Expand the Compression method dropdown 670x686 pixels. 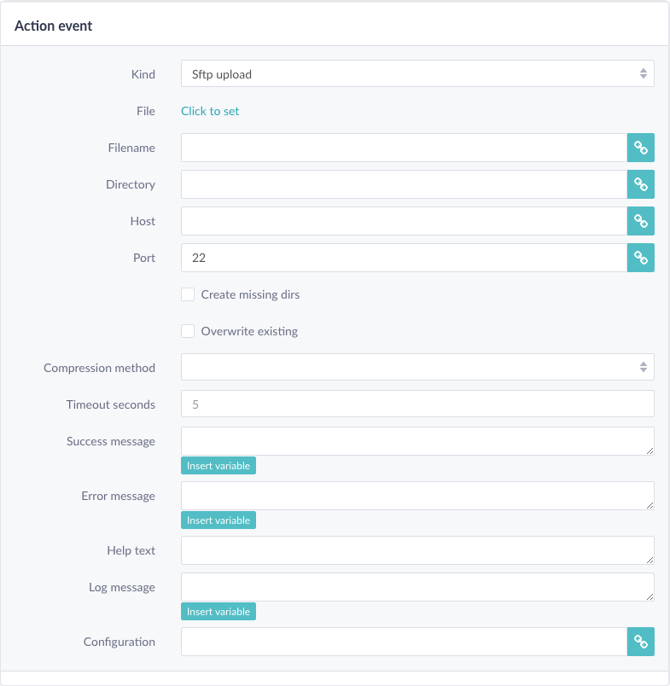418,367
